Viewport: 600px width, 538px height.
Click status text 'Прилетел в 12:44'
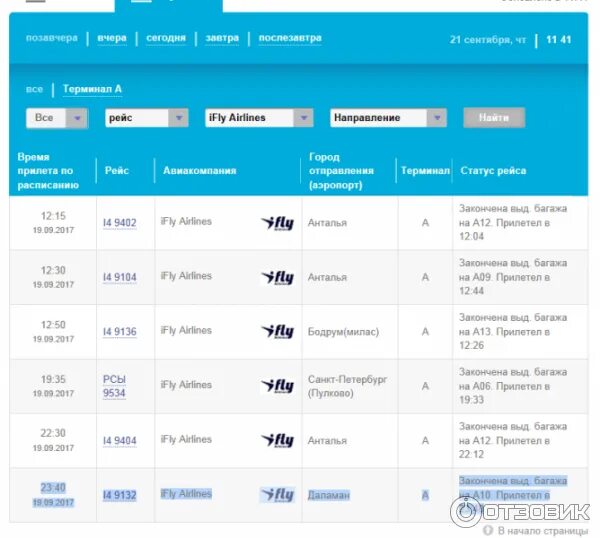[x=504, y=284]
